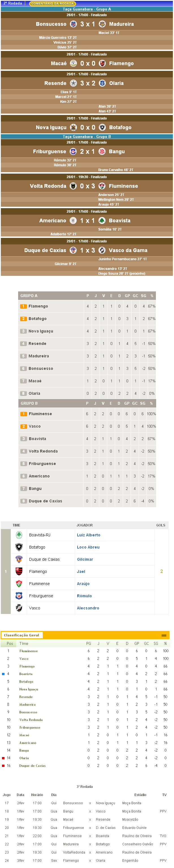
Task: Open player link Luiz Alberto
Action: 89,535
